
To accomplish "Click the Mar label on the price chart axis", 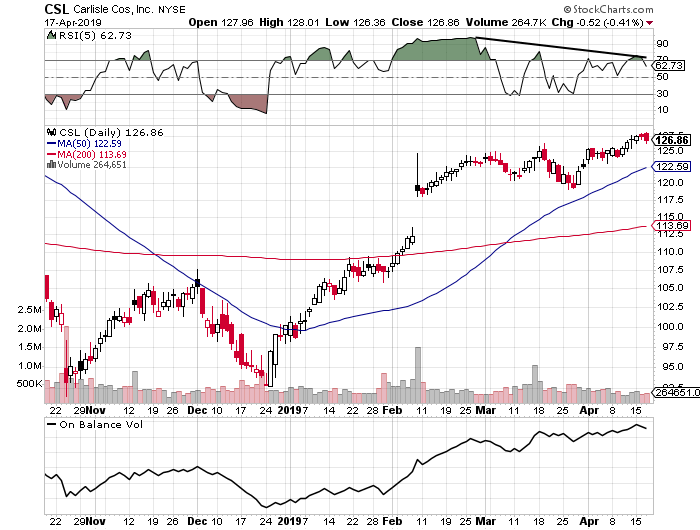I will 485,410.
